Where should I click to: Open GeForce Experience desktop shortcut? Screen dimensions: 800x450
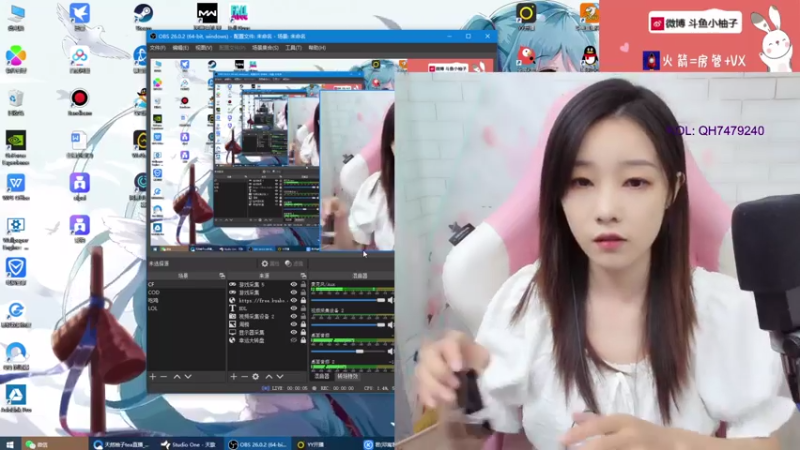tap(16, 147)
